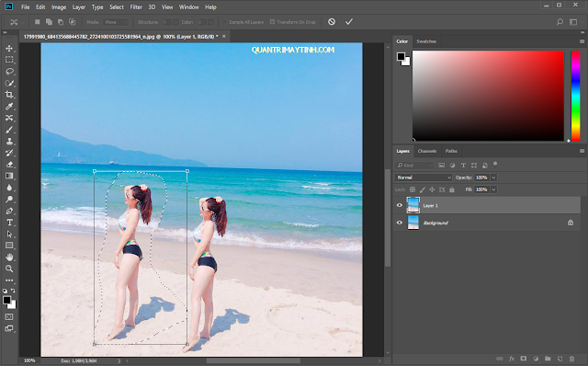
Task: Create a new layer group
Action: pos(548,359)
